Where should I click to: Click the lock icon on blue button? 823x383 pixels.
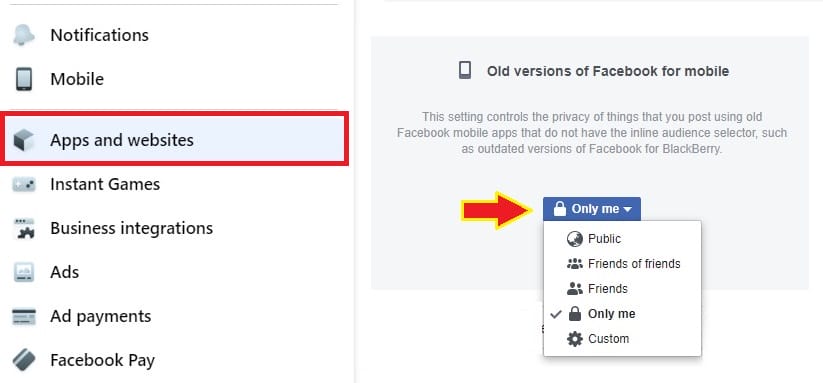(x=560, y=209)
